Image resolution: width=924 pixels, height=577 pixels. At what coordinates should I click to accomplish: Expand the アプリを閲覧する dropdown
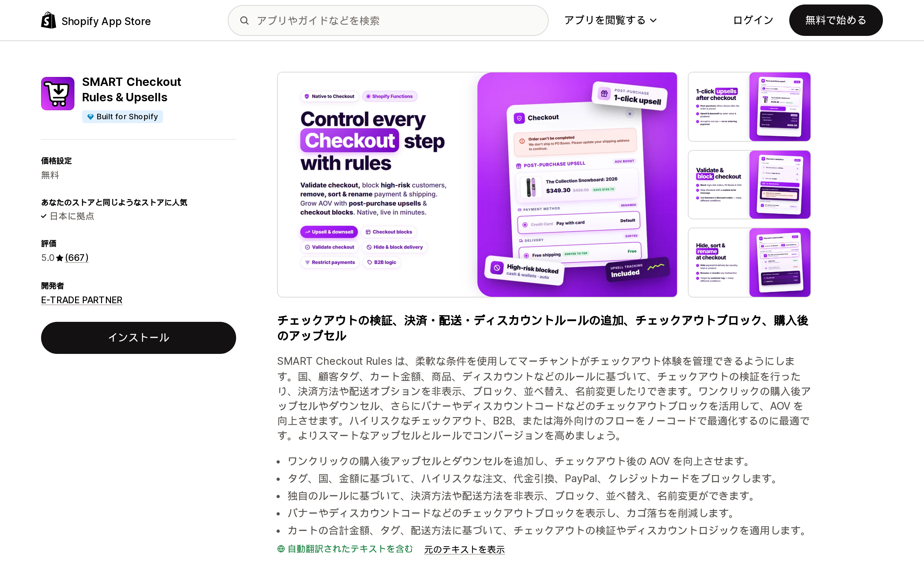tap(610, 20)
